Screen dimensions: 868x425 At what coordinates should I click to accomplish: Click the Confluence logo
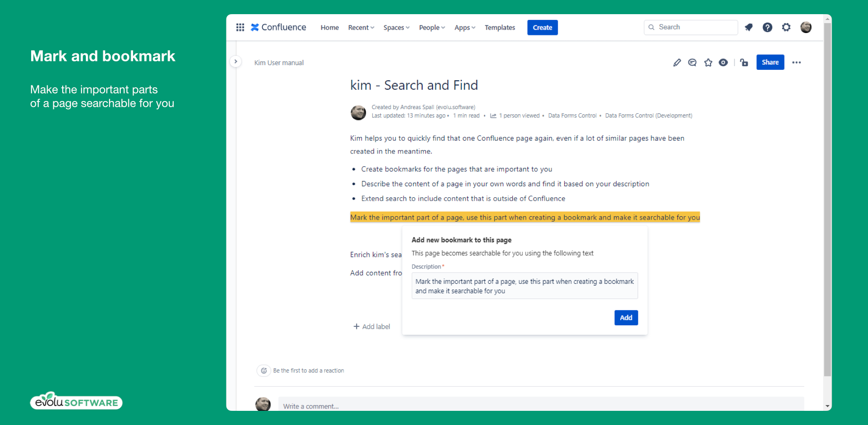pos(278,27)
